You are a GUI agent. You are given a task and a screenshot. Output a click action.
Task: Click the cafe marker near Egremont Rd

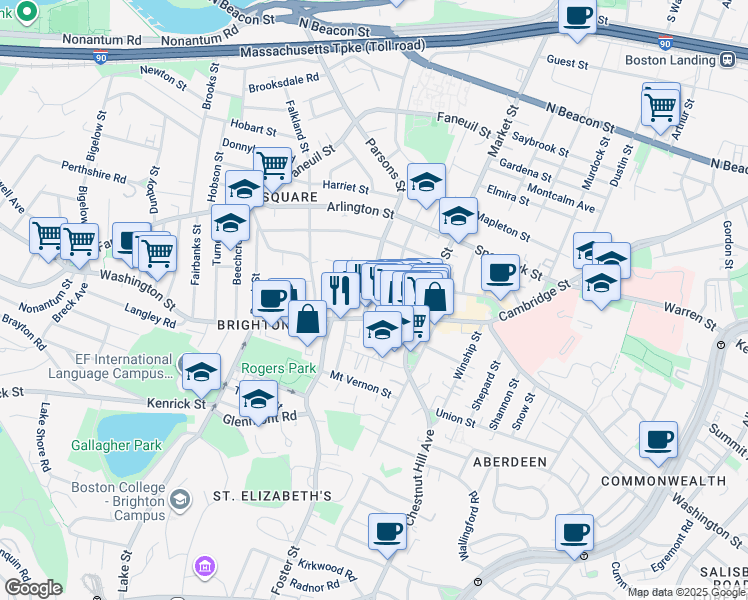574,535
